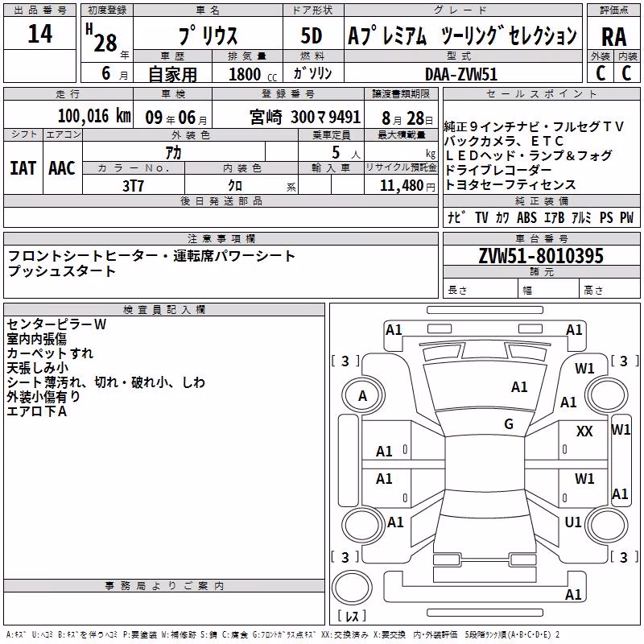
Task: Select the G windshield mark on diagram
Action: click(509, 423)
